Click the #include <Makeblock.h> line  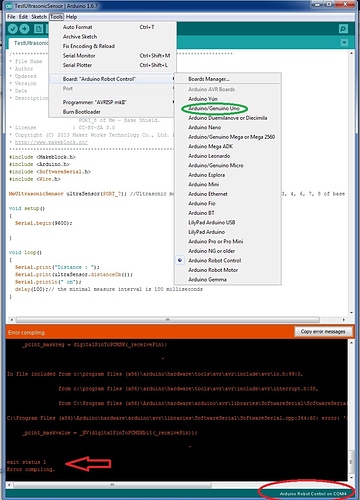[42, 157]
